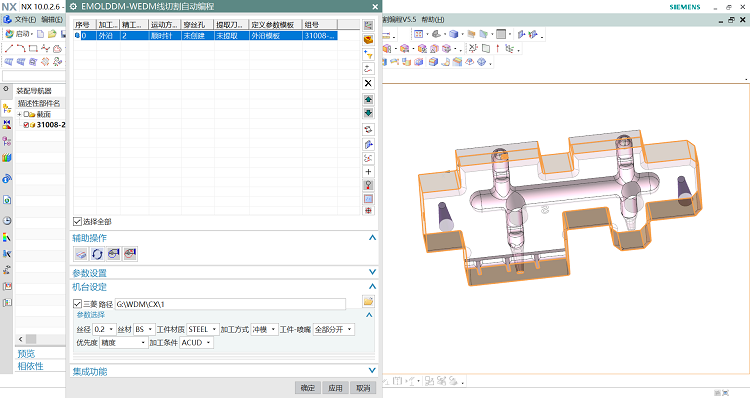Click the circular-arrows refresh icon under 辅助操作
750x398 pixels.
coord(97,254)
